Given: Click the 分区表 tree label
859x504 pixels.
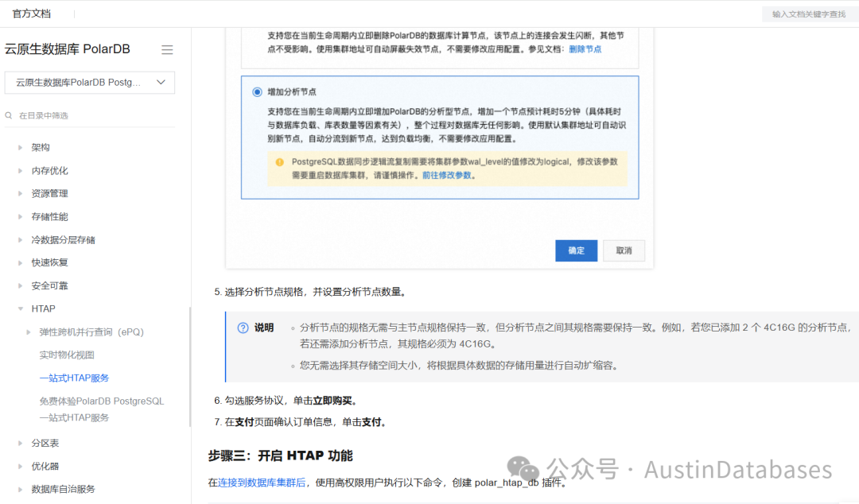Looking at the screenshot, I should coord(45,443).
